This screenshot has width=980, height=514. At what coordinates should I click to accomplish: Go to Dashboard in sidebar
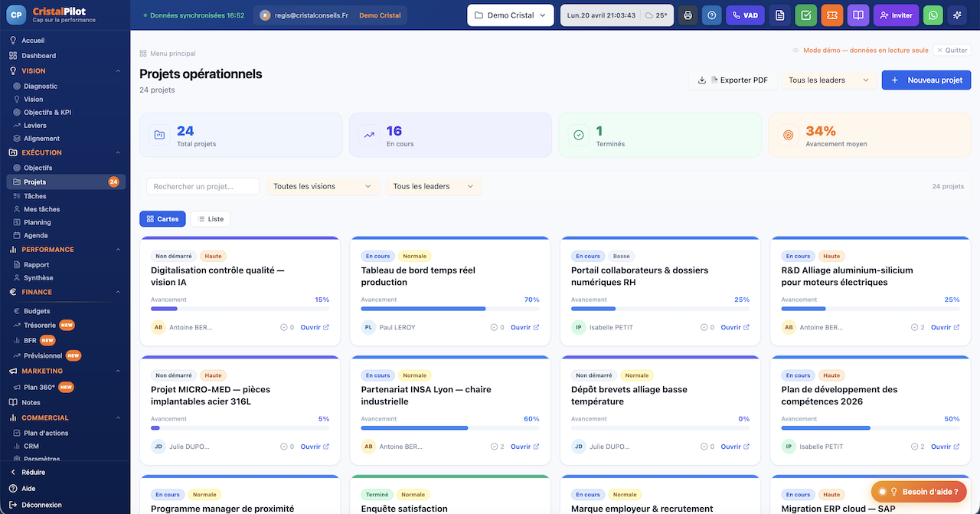(x=38, y=56)
